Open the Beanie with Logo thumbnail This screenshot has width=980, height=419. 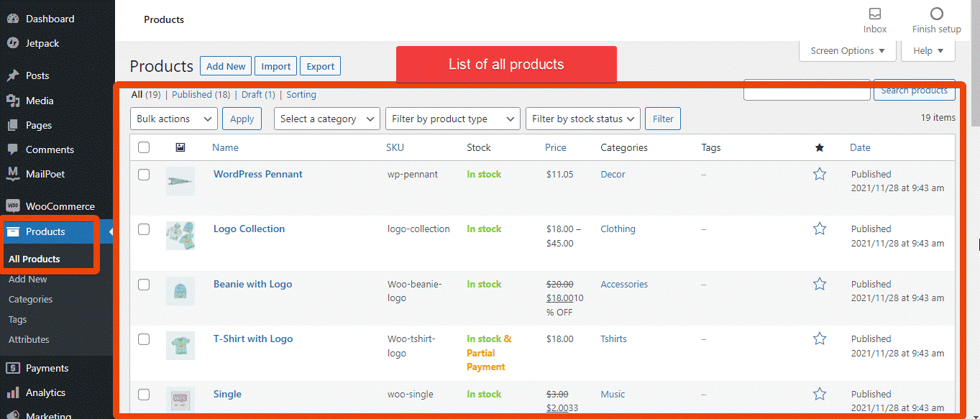(x=180, y=291)
